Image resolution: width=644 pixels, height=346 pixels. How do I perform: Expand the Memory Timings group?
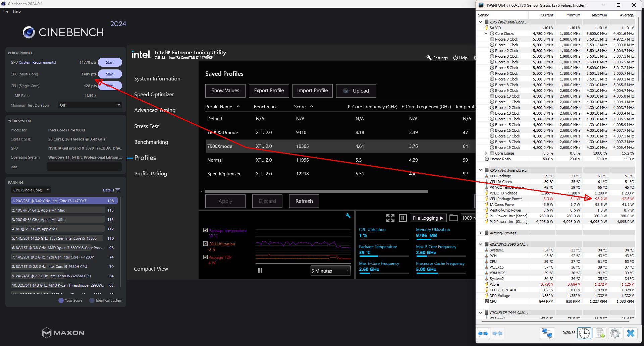481,233
